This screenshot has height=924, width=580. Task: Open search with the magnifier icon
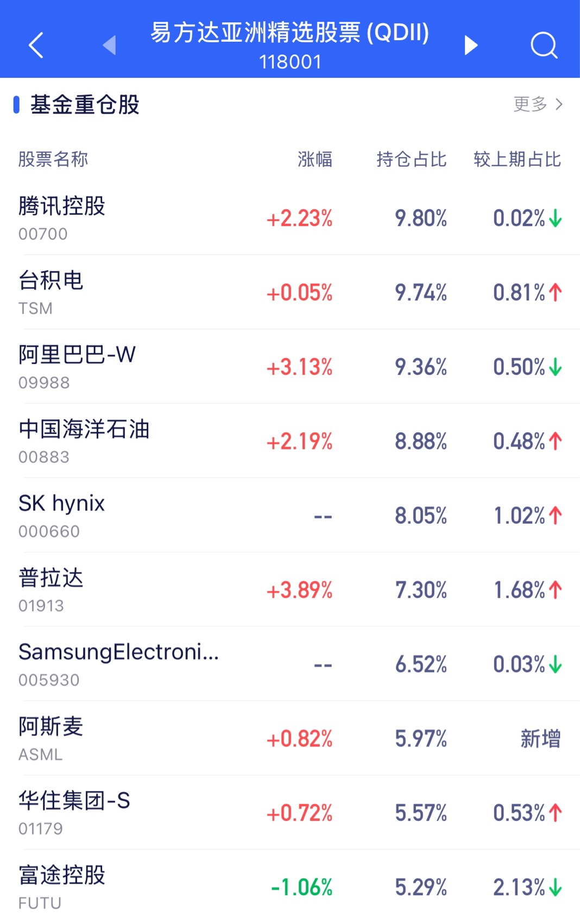(x=544, y=45)
